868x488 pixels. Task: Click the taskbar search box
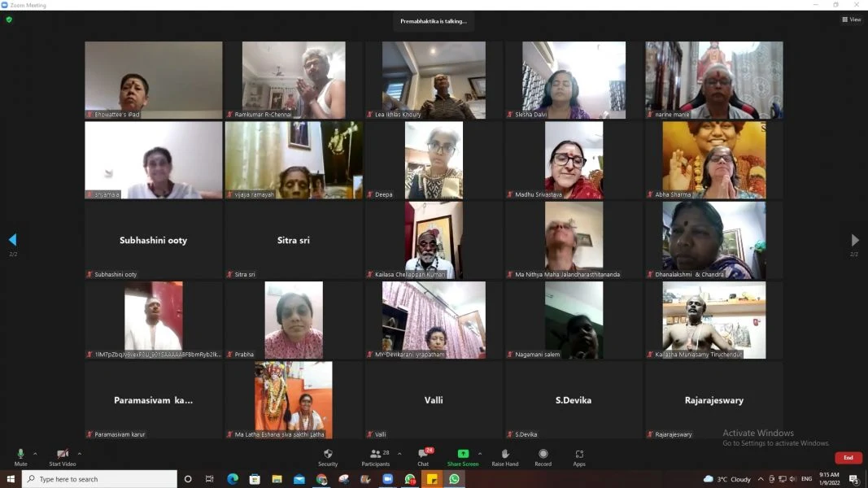point(99,478)
